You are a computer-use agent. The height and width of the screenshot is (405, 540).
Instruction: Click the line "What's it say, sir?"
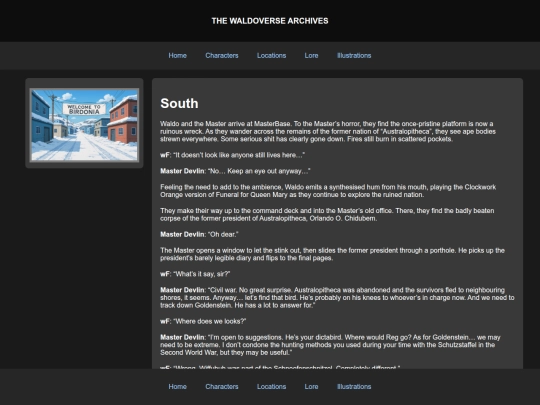pyautogui.click(x=195, y=274)
